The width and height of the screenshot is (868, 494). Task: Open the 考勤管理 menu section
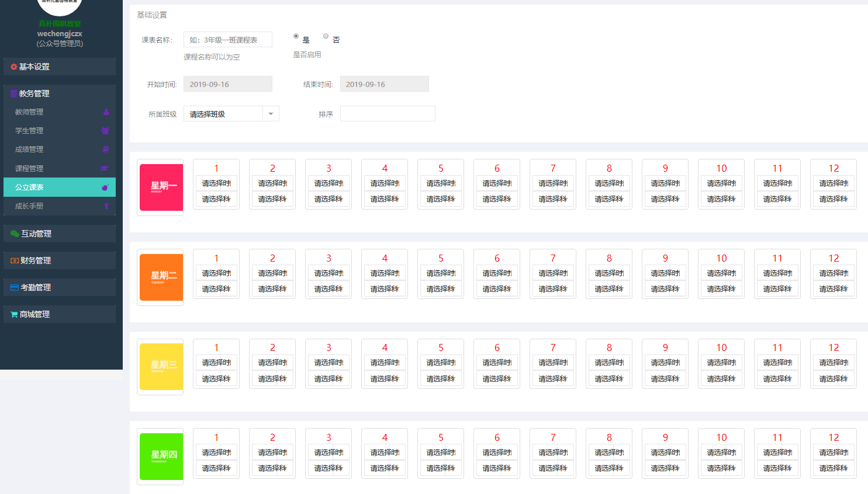[x=60, y=287]
